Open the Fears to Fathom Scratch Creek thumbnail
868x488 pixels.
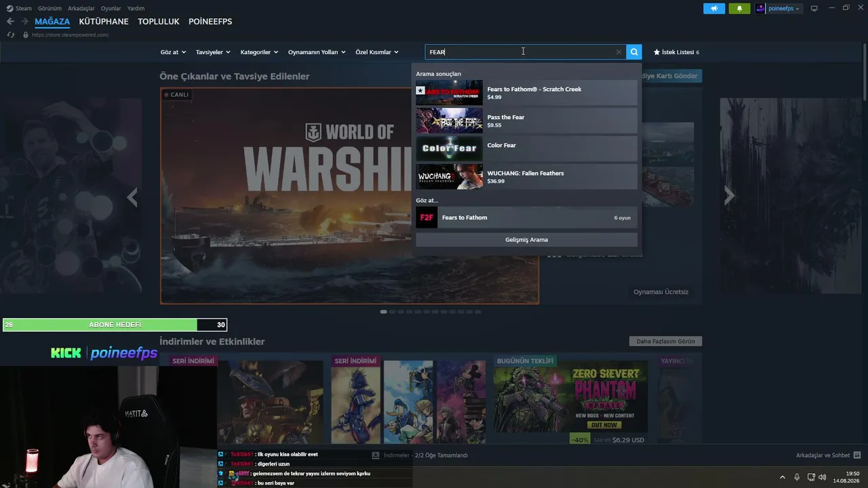tap(450, 93)
